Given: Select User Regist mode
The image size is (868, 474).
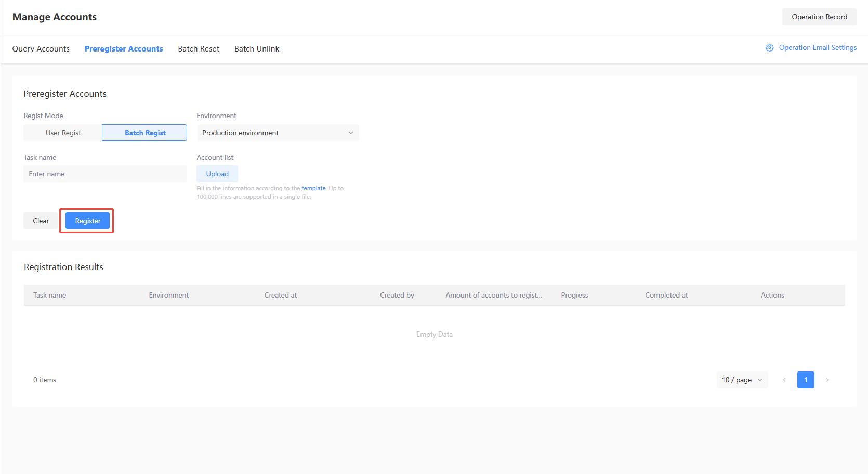Looking at the screenshot, I should pos(63,133).
